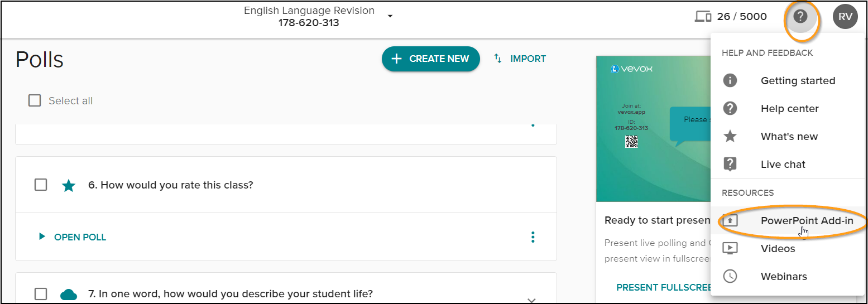The image size is (868, 304).
Task: Open the help question mark menu
Action: pos(800,17)
